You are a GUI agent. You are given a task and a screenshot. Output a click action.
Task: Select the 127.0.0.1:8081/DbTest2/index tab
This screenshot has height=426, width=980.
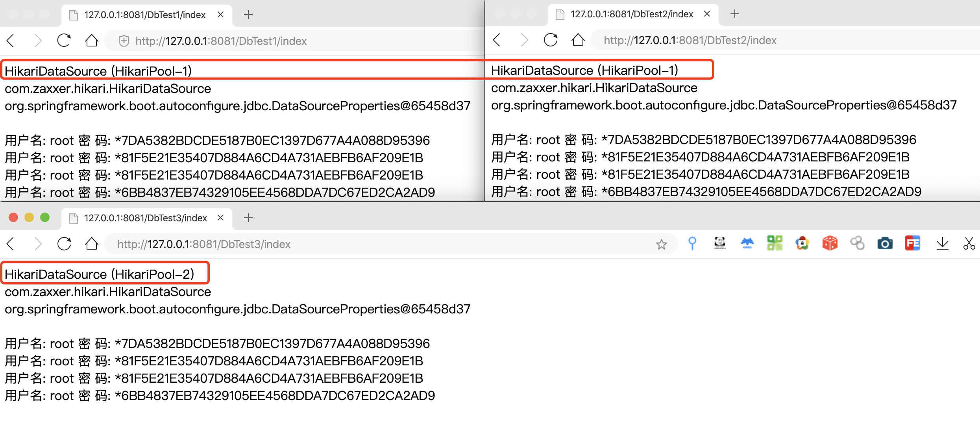pos(631,14)
